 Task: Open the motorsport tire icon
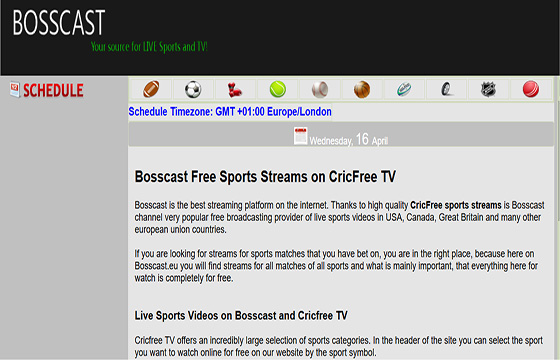pyautogui.click(x=446, y=89)
